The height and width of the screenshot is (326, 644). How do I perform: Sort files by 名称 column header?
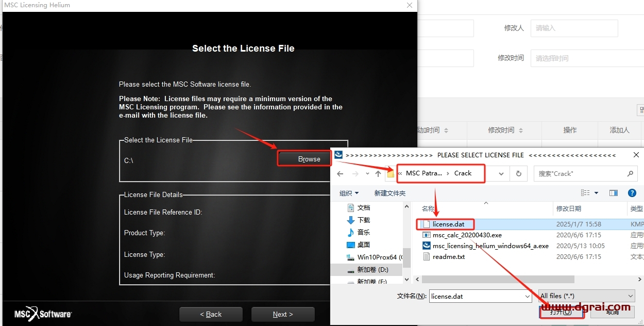coord(428,208)
